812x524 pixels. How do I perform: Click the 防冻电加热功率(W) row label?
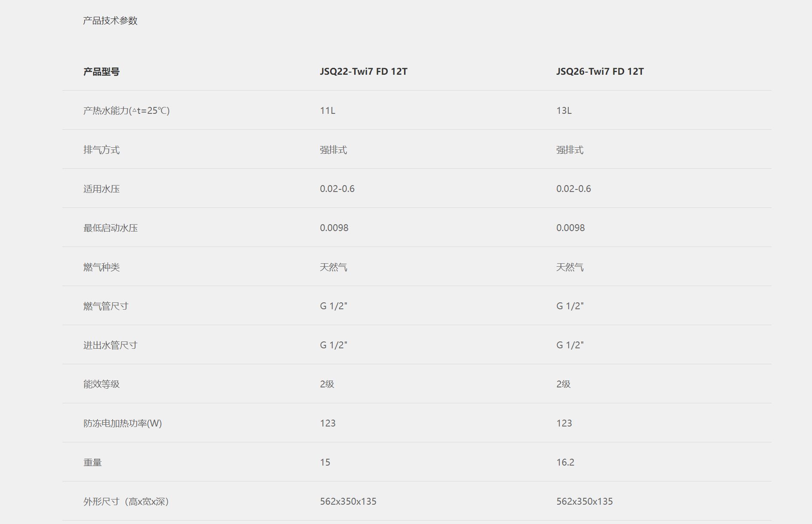click(x=123, y=423)
